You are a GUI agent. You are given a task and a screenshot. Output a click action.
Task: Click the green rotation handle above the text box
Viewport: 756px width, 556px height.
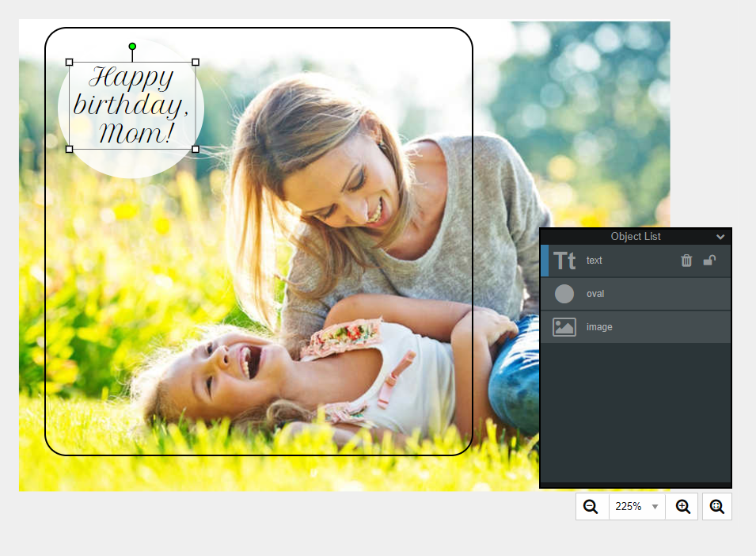[132, 46]
